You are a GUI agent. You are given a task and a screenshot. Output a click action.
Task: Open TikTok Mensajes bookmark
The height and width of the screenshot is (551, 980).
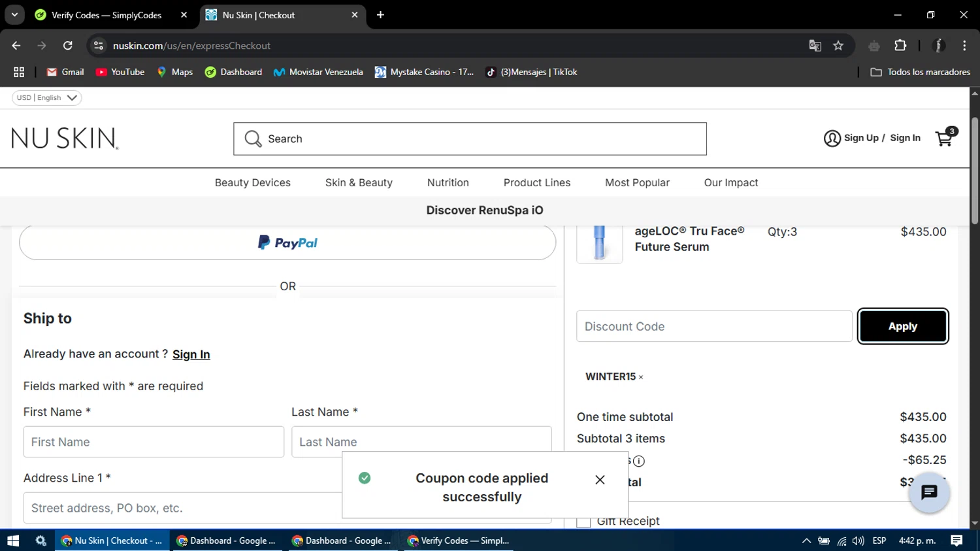531,72
